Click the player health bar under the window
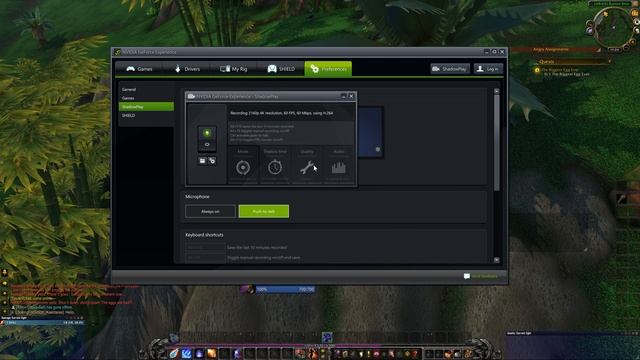The image size is (640, 360). pyautogui.click(x=285, y=289)
